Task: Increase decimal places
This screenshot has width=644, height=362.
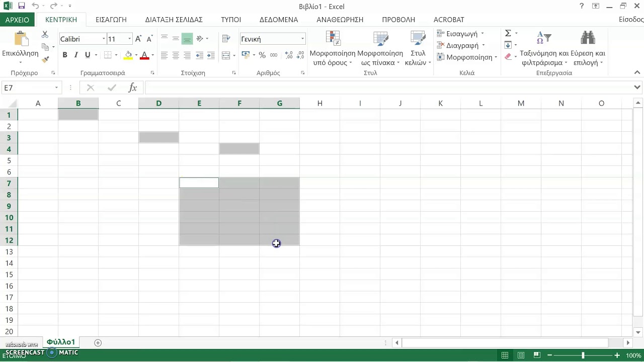Action: 289,55
